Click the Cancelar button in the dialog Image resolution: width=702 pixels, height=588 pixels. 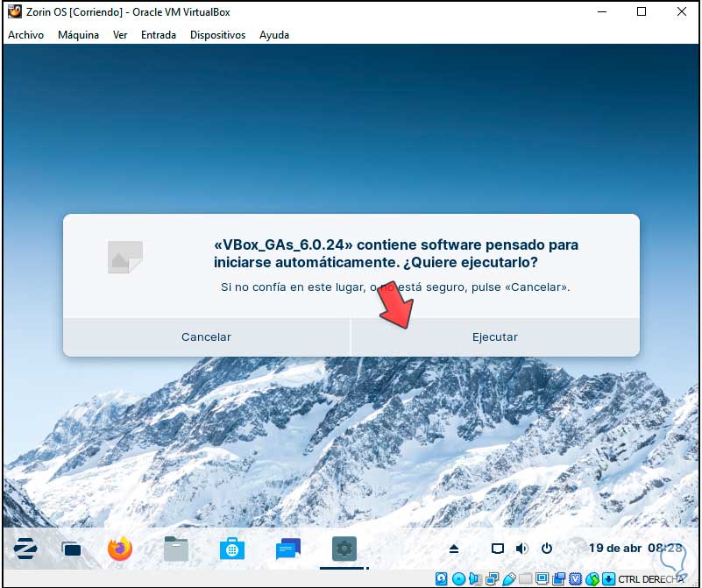pos(206,337)
